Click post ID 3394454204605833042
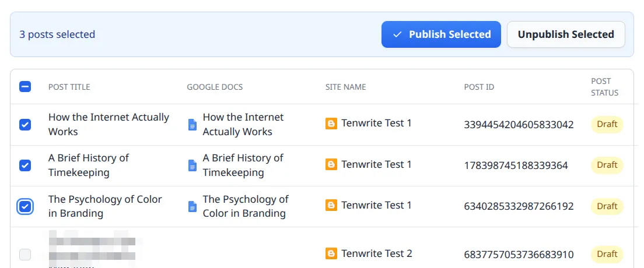The image size is (644, 268). coord(519,125)
